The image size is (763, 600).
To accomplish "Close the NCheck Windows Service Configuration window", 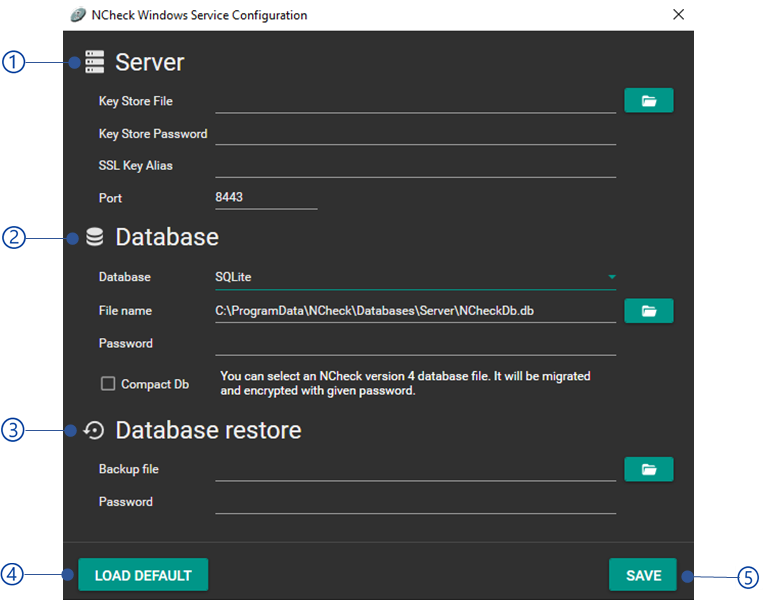I will (x=678, y=15).
